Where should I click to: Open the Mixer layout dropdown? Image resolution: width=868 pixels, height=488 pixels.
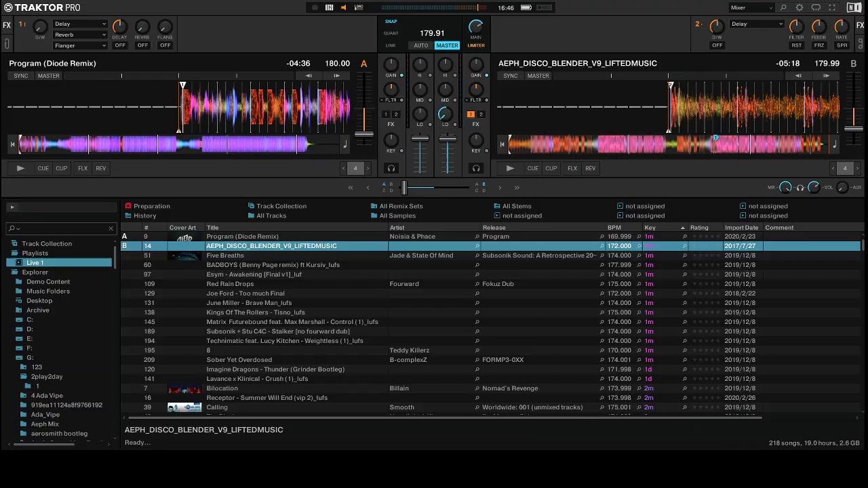click(x=751, y=7)
